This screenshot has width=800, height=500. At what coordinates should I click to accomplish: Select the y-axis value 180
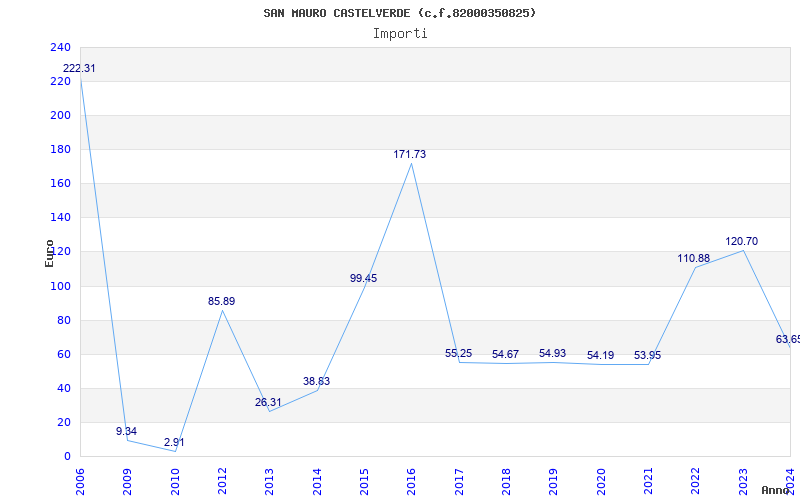pyautogui.click(x=60, y=149)
